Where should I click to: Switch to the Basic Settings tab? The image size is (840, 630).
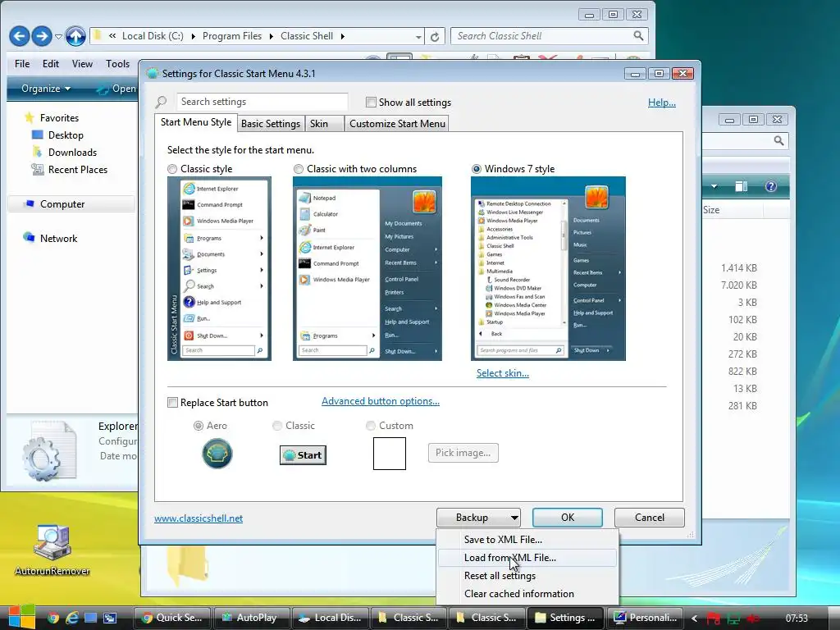[x=271, y=124]
